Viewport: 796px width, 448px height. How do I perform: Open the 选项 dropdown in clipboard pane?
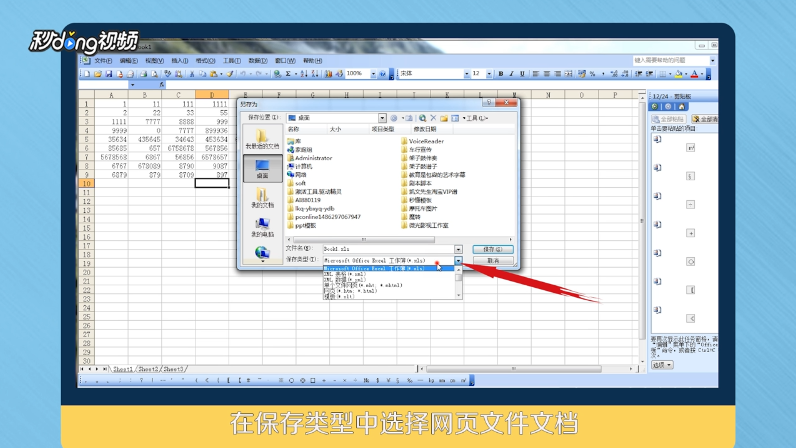pos(662,365)
